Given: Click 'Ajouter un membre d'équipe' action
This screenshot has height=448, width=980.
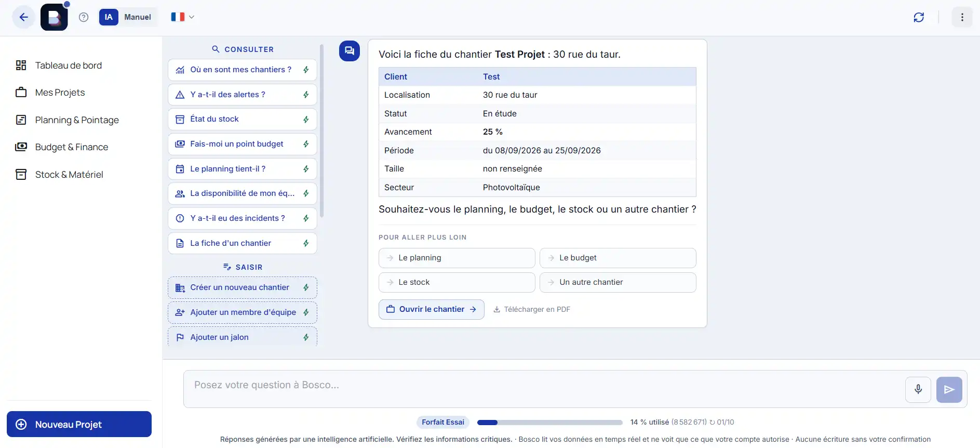Looking at the screenshot, I should tap(243, 312).
